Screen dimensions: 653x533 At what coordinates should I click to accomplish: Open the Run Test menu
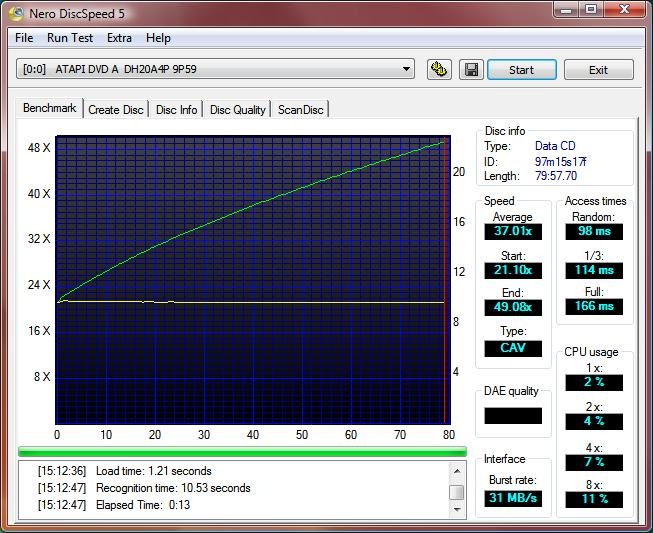70,38
